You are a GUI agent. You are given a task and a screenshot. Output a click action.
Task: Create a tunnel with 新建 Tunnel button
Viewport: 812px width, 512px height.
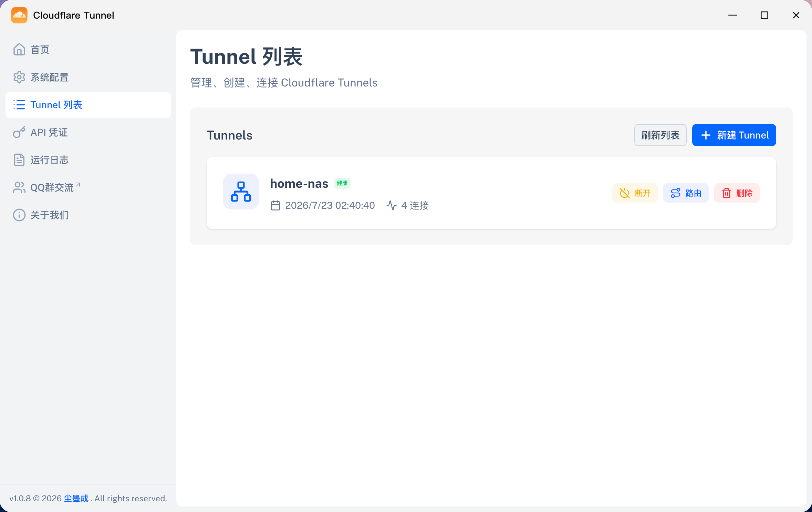pos(734,135)
